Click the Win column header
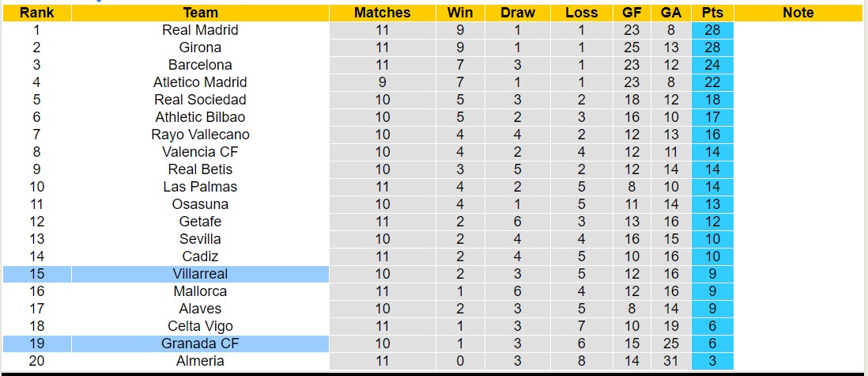The height and width of the screenshot is (376, 868). tap(459, 13)
